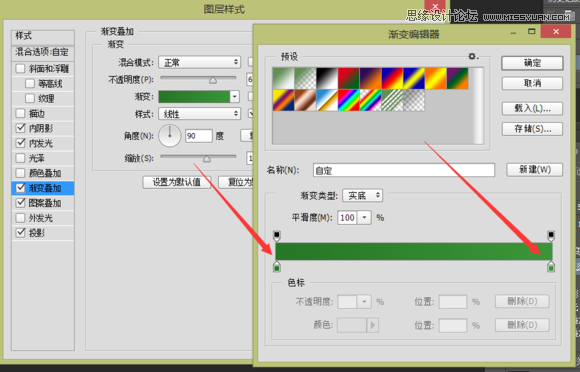Select the black-to-white gradient preset
Image resolution: width=580 pixels, height=372 pixels.
327,78
